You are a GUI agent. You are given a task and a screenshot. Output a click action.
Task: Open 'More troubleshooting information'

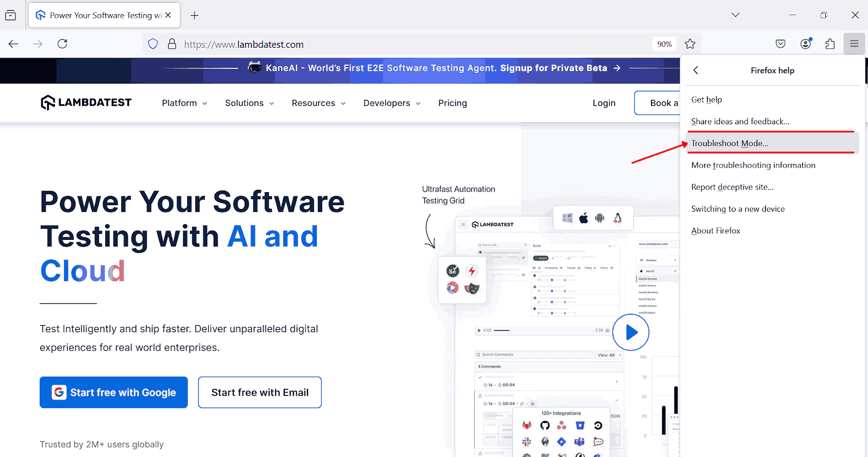coord(773,165)
